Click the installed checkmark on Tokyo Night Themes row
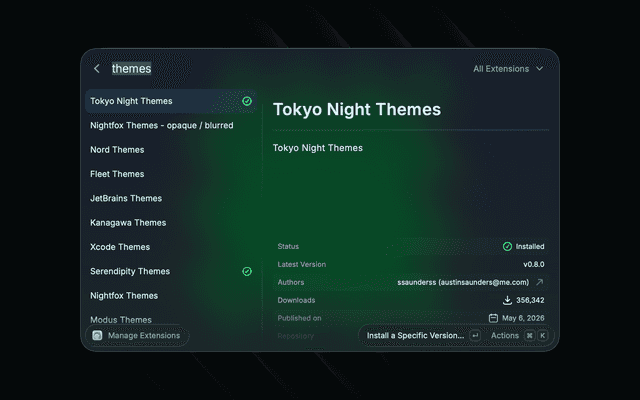This screenshot has width=640, height=400. (x=247, y=101)
